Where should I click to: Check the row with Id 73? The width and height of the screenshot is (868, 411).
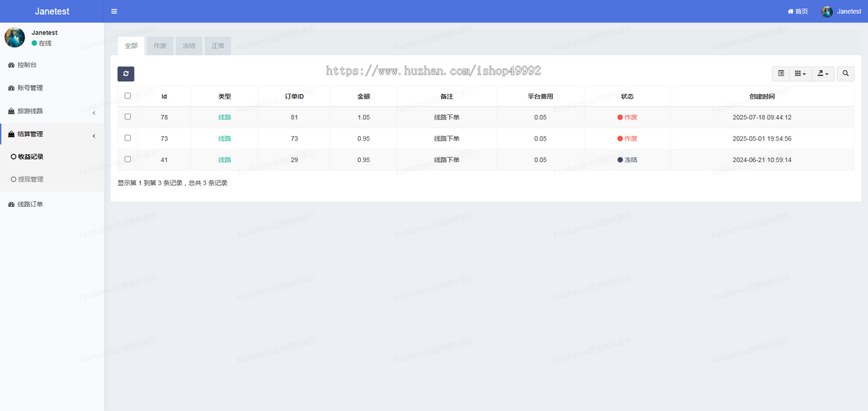coord(128,137)
